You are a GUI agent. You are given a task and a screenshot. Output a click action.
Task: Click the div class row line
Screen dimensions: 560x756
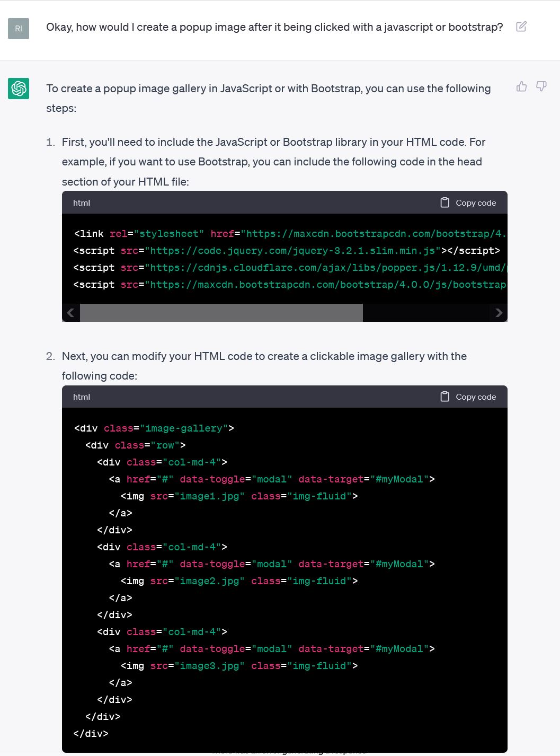pos(136,445)
